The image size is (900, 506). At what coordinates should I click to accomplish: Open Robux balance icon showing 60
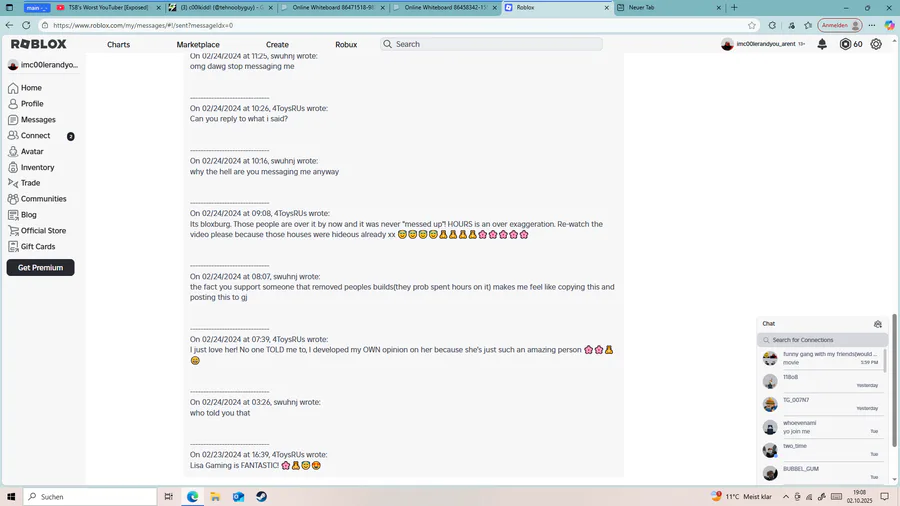pos(845,44)
